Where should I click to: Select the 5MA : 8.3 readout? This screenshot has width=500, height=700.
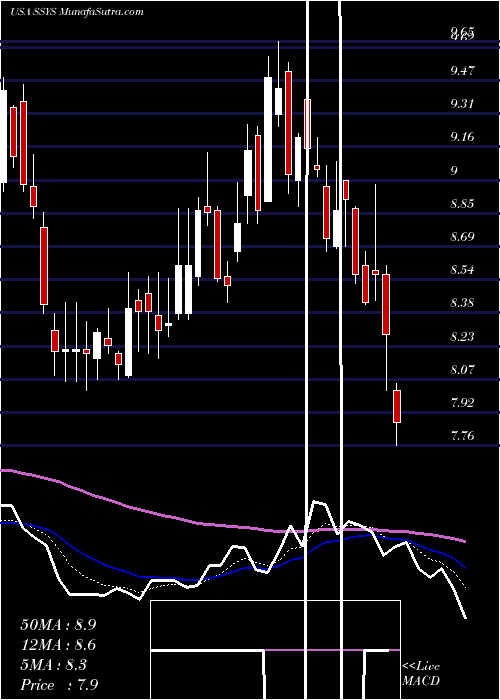[53, 664]
